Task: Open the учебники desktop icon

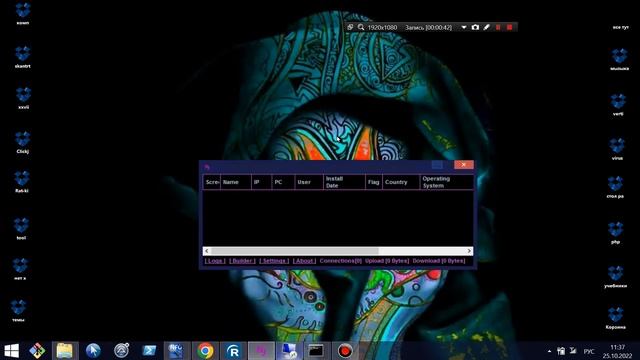Action: (616, 277)
